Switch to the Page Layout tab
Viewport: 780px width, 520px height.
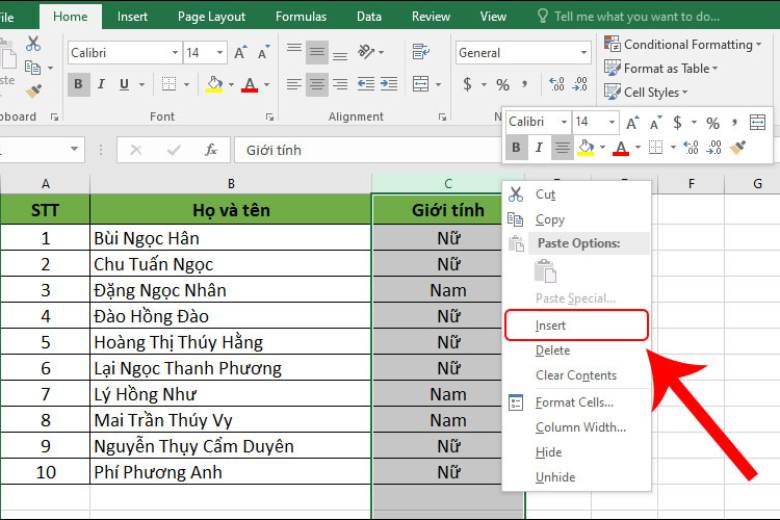211,16
